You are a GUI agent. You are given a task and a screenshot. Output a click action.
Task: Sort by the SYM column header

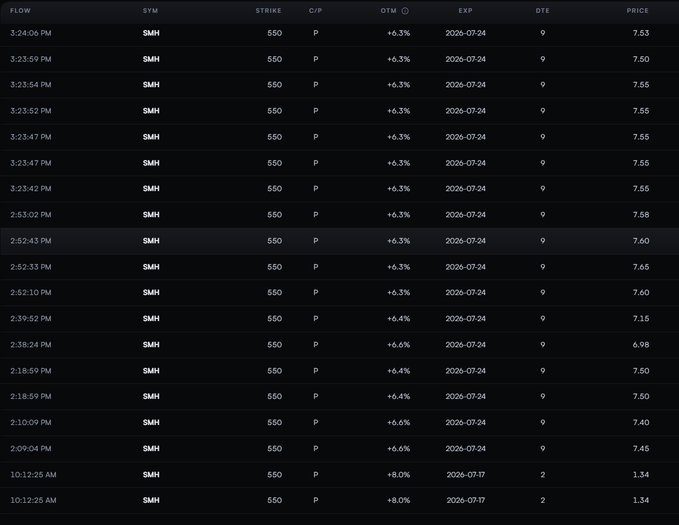151,10
